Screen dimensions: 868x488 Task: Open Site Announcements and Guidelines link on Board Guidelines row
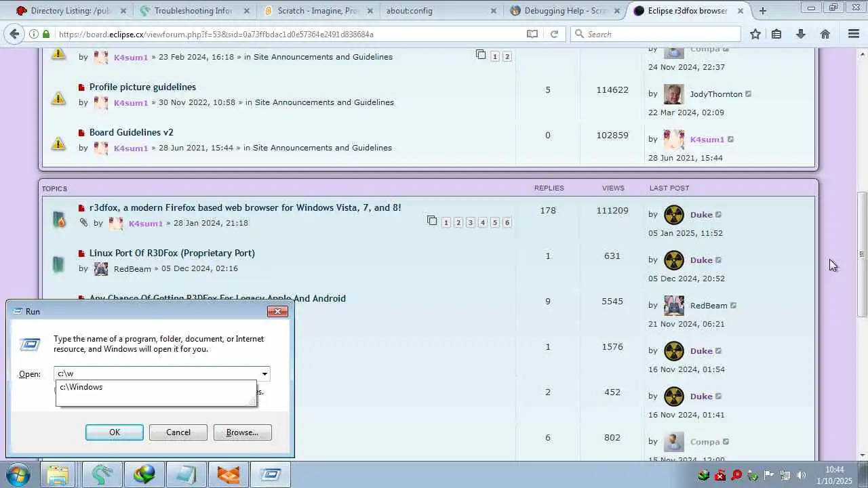[322, 148]
